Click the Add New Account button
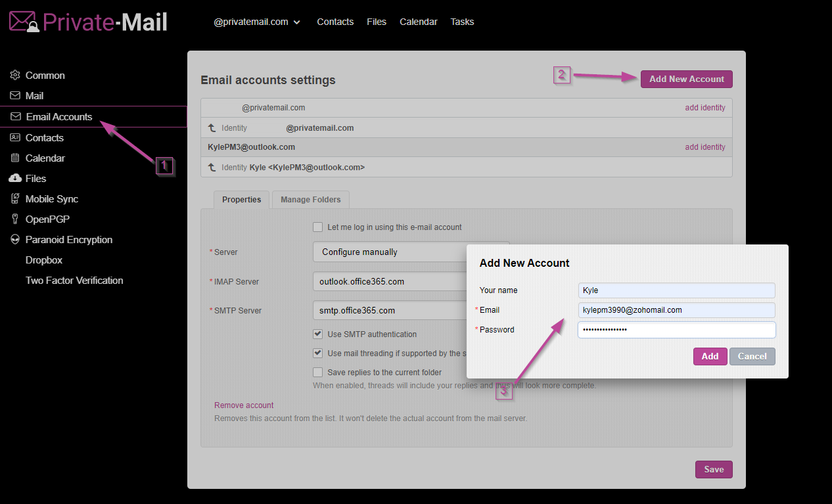 tap(686, 80)
